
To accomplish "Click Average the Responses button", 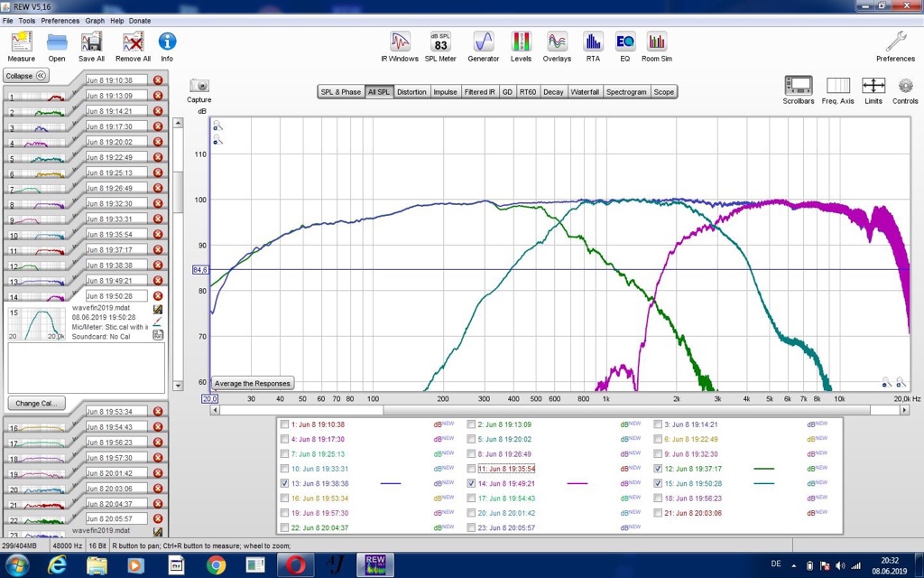I will pos(252,384).
